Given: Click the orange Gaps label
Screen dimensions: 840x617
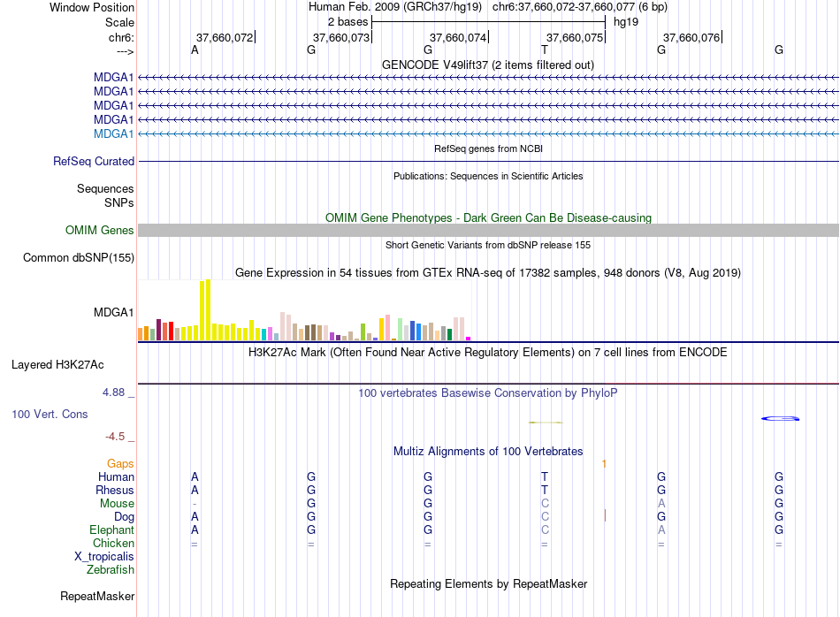Looking at the screenshot, I should pos(120,463).
